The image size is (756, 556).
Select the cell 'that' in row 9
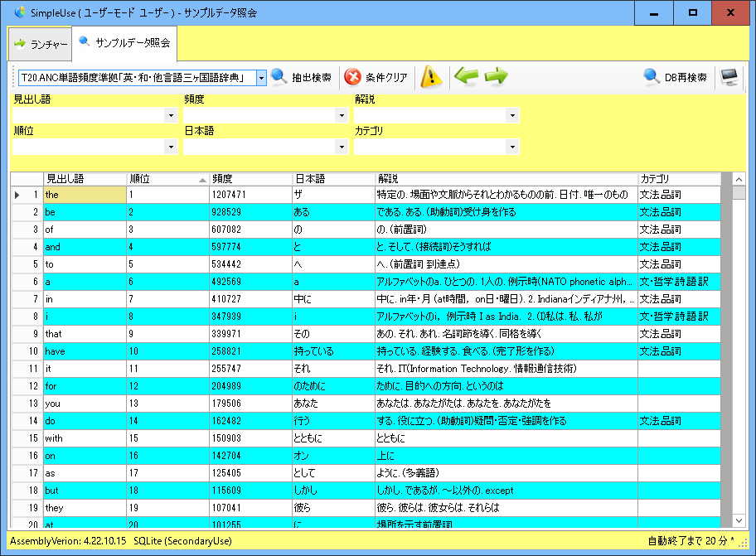[x=85, y=333]
